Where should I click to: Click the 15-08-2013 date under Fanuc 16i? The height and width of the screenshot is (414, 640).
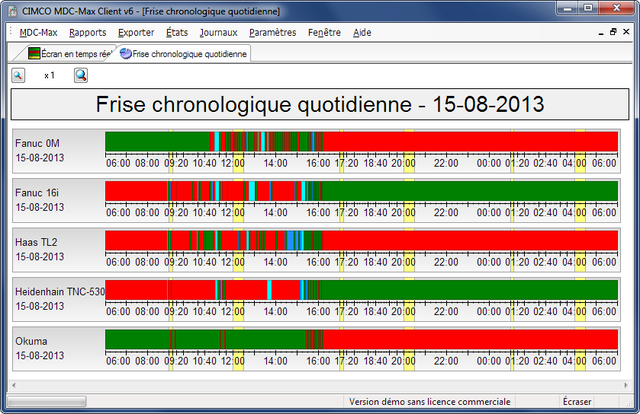coord(40,207)
